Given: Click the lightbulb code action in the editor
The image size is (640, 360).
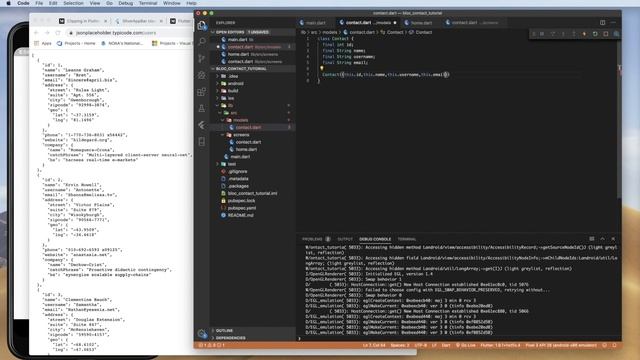Looking at the screenshot, I should [x=322, y=69].
